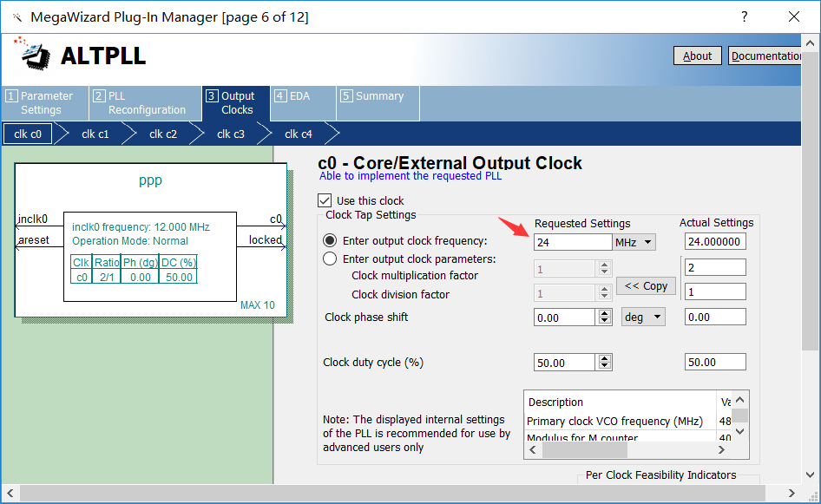Click the inclk0 frequency: 12.000 MHz text
Viewport: 821px width, 504px height.
[x=141, y=227]
